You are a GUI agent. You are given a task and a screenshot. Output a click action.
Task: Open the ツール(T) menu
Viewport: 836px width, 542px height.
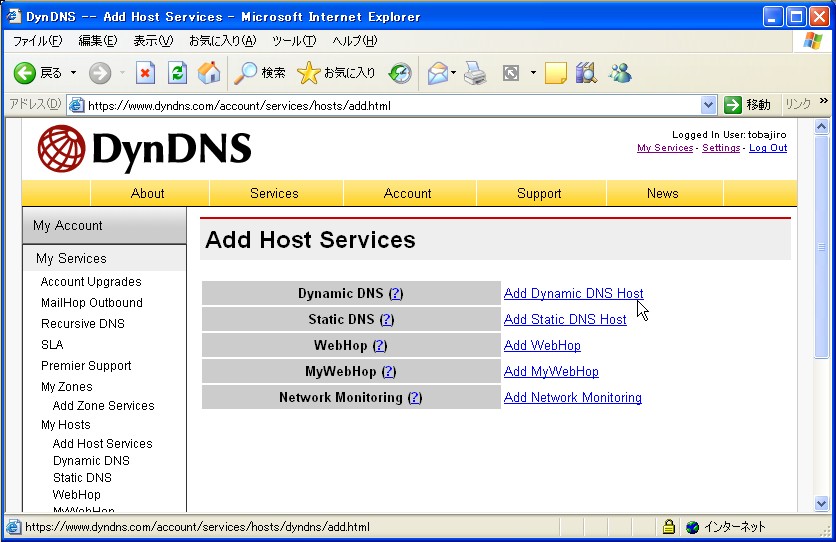(x=294, y=41)
